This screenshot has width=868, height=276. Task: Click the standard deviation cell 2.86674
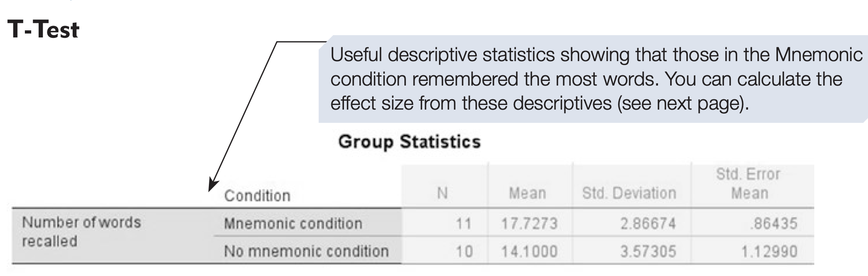[x=648, y=224]
